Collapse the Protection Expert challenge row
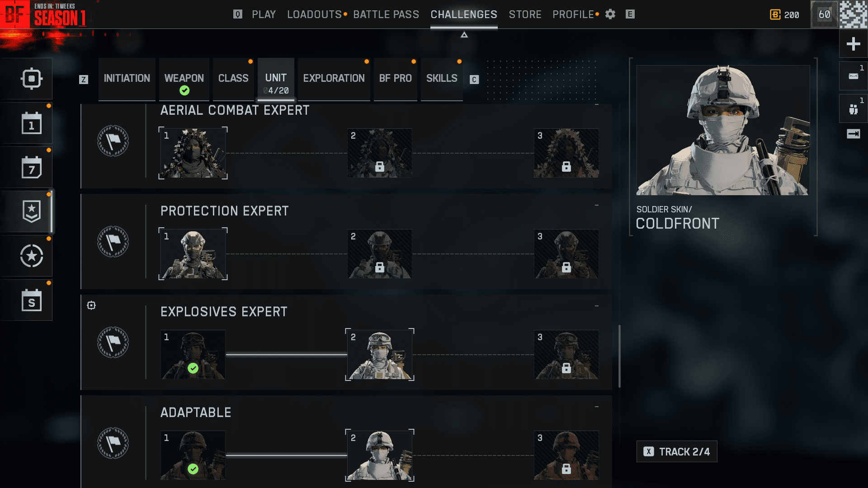This screenshot has width=868, height=488. click(597, 206)
